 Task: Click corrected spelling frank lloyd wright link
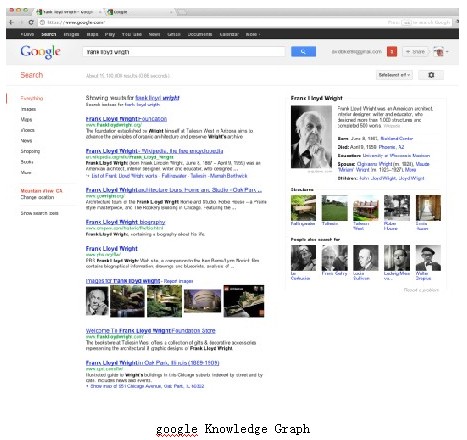point(157,98)
